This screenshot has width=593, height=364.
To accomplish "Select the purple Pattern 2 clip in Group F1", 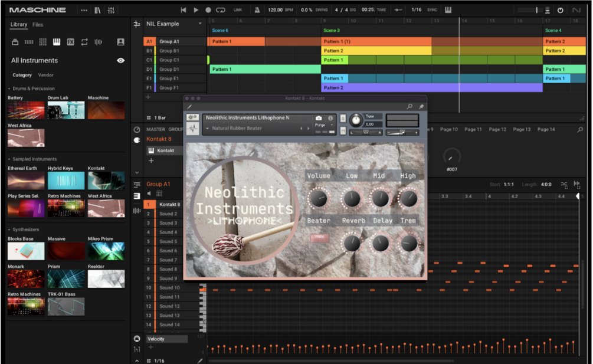I will point(432,88).
